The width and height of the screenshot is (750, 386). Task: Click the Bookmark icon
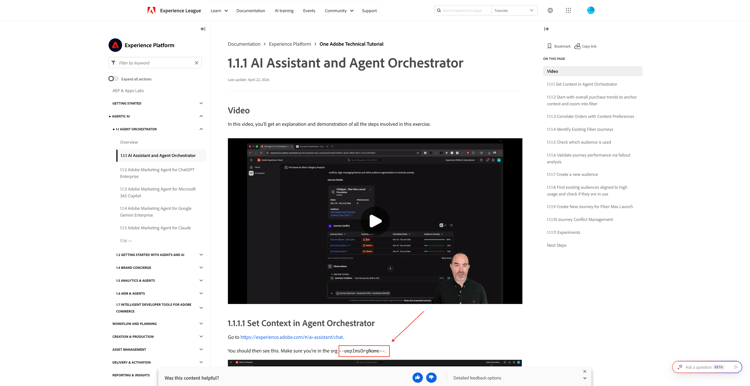[x=549, y=46]
